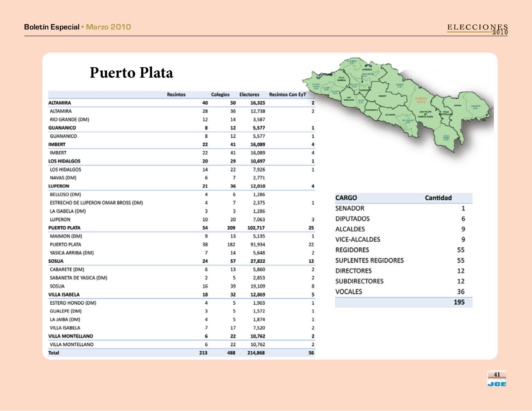Click the SAN FELIPE DE PUERTO PLATA map area
This screenshot has height=411, width=532.
(x=426, y=114)
